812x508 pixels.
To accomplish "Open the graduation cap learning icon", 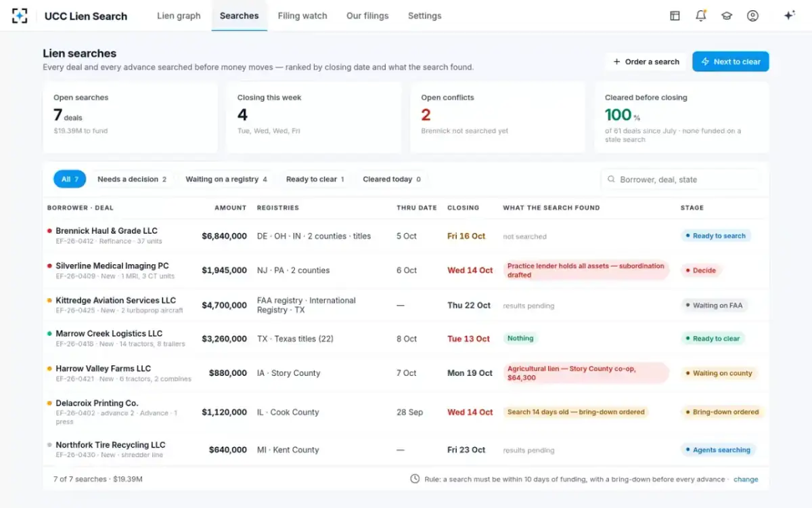I will click(x=727, y=16).
